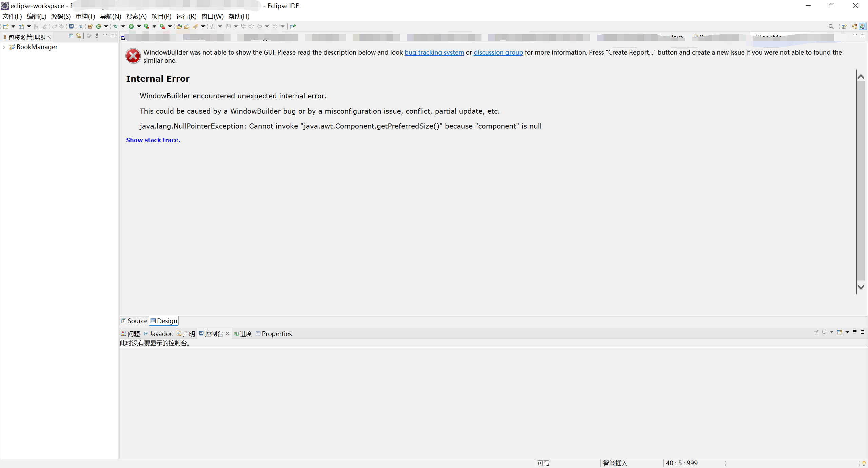The height and width of the screenshot is (468, 868).
Task: Switch to the Source tab
Action: 135,321
